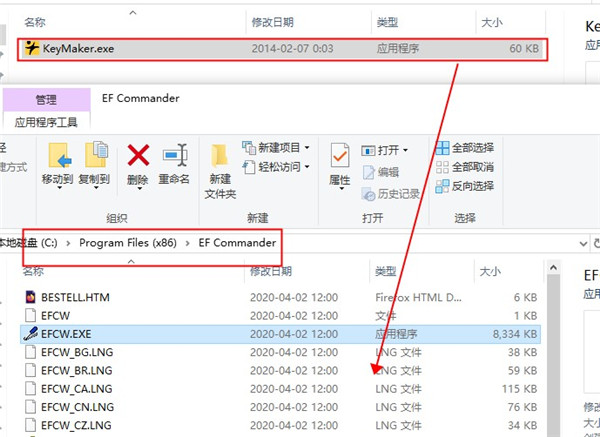Sort by Date modified (修改日期) in upper window

click(272, 22)
